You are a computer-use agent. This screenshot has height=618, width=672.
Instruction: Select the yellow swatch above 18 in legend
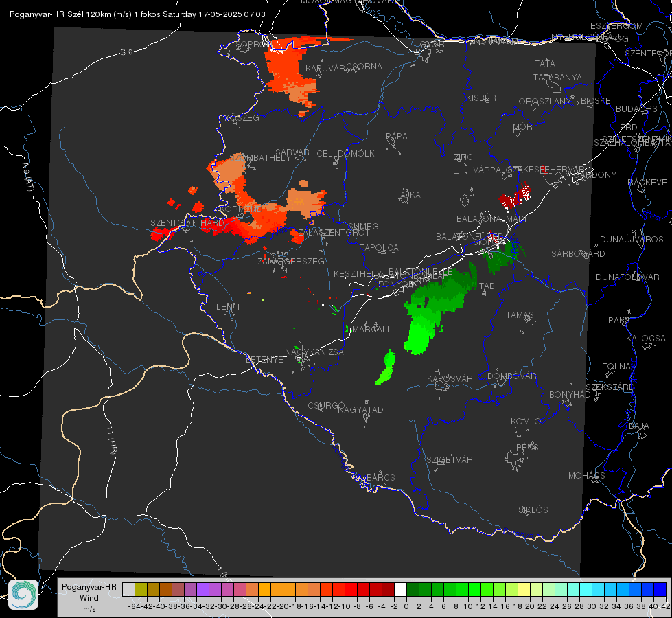tap(524, 589)
